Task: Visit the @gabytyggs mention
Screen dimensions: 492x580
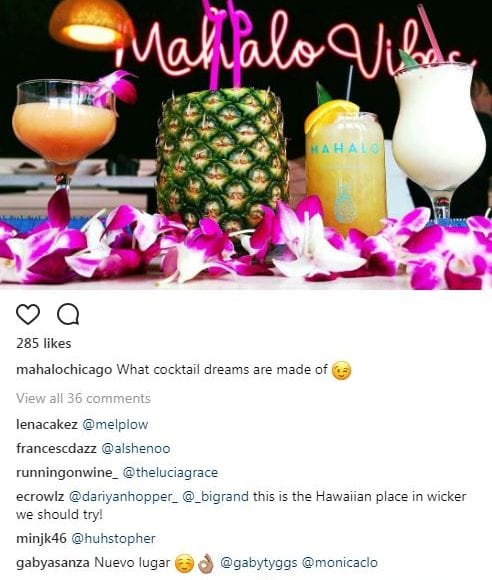Action: [x=259, y=563]
